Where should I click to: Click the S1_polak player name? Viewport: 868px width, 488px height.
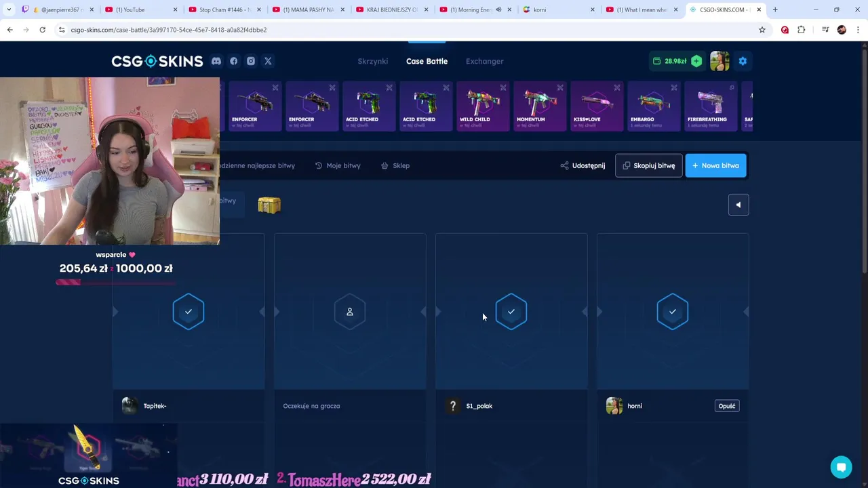pyautogui.click(x=479, y=406)
